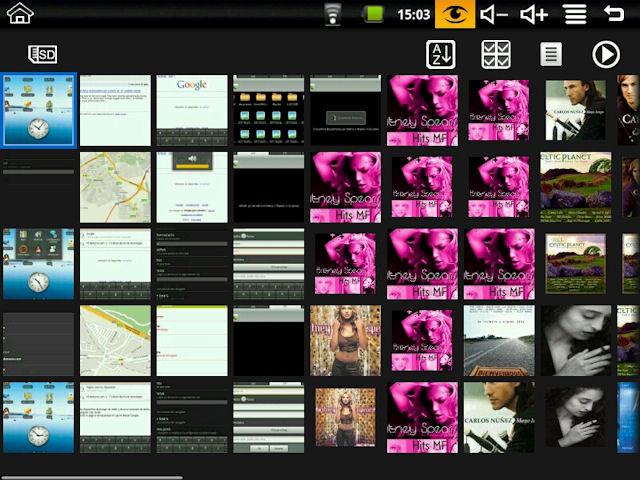The height and width of the screenshot is (480, 640).
Task: Lower volume with the speaker minus icon
Action: tap(494, 15)
